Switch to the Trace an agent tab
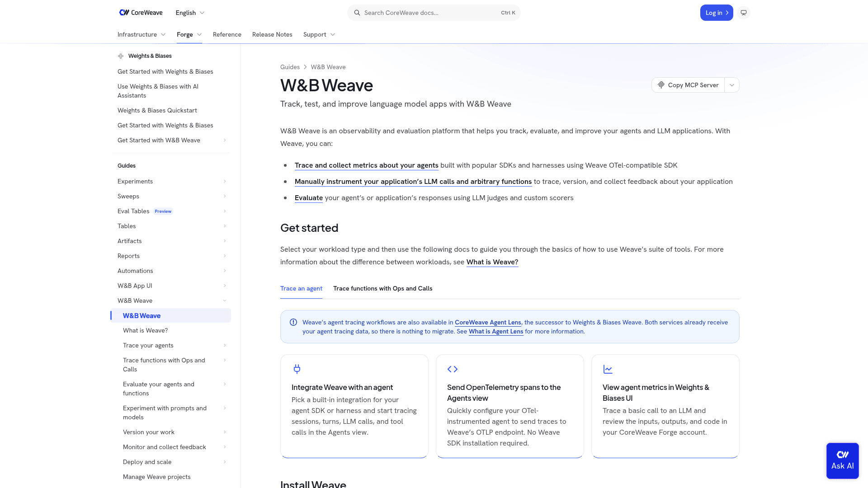This screenshot has width=868, height=488. point(301,288)
